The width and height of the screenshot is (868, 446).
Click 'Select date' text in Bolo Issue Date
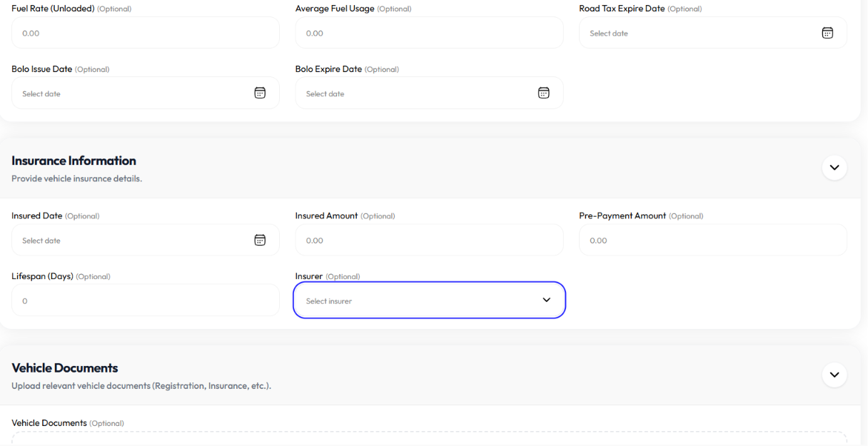(x=41, y=93)
